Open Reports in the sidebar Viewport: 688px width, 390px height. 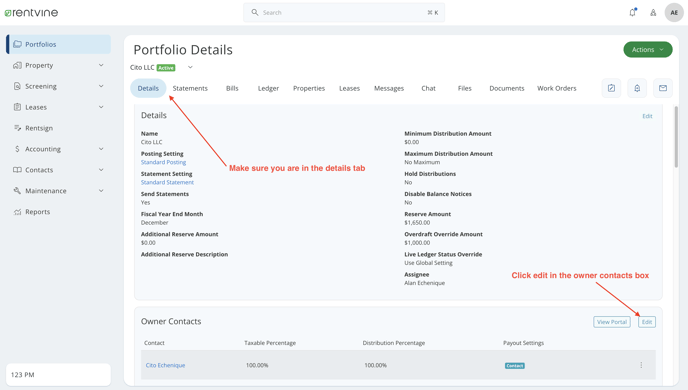point(37,212)
